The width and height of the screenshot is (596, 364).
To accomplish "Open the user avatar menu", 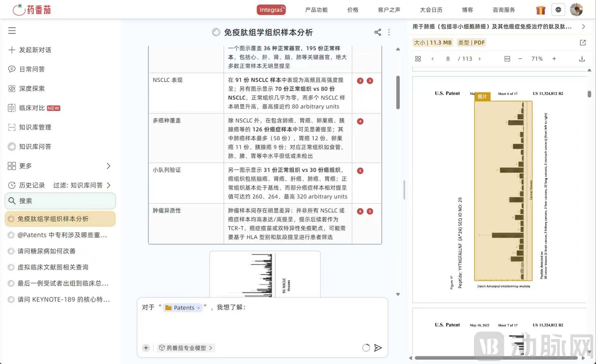I will (x=576, y=10).
